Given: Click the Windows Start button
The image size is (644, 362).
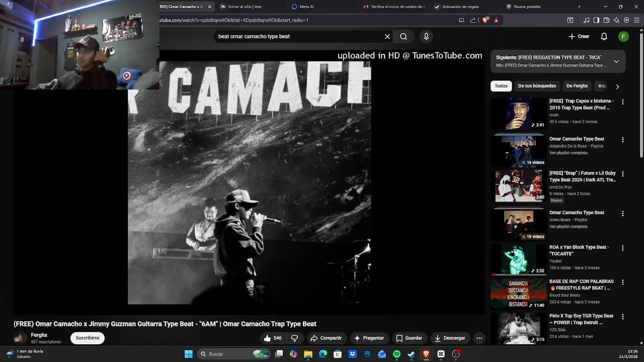Looking at the screenshot, I should pyautogui.click(x=189, y=354).
